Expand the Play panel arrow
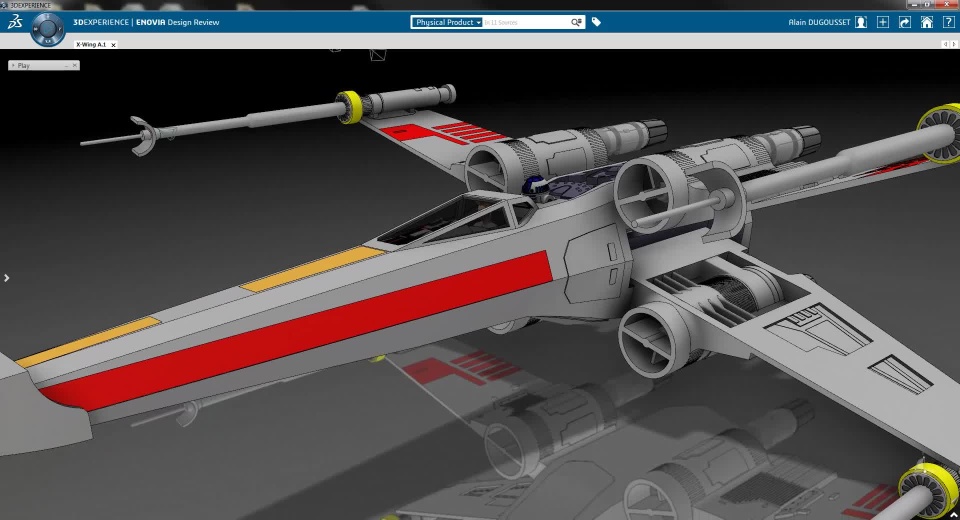The height and width of the screenshot is (520, 960). (x=13, y=65)
